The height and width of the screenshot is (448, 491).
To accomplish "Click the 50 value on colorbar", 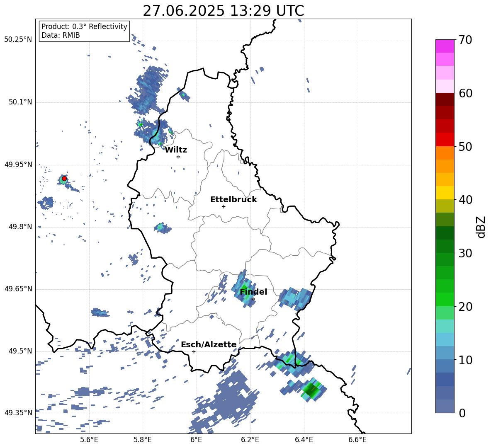I will pos(465,147).
